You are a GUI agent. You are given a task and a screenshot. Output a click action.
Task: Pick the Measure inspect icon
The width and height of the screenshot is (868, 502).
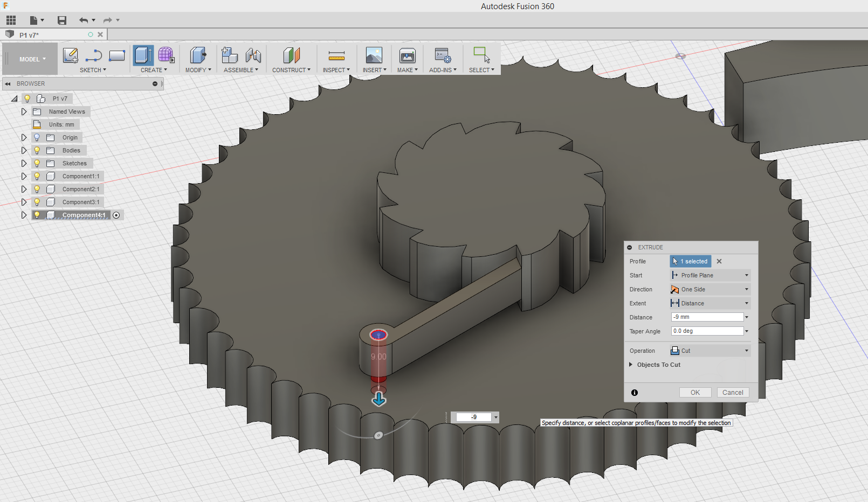pyautogui.click(x=336, y=55)
